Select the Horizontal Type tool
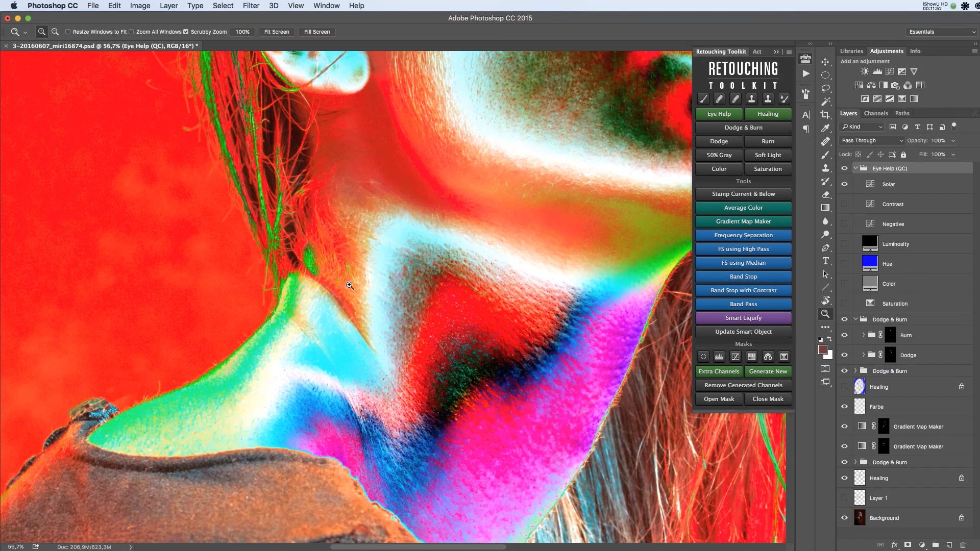980x551 pixels. pos(825,261)
